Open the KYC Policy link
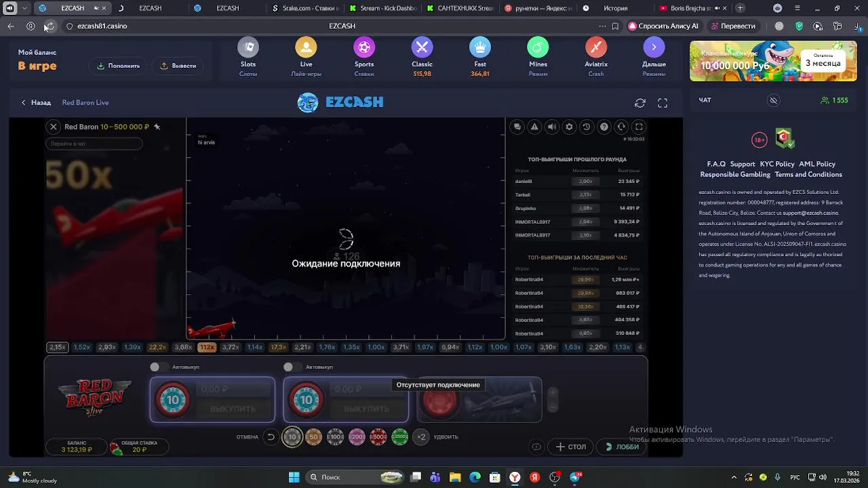Viewport: 868px width, 488px height. (777, 164)
